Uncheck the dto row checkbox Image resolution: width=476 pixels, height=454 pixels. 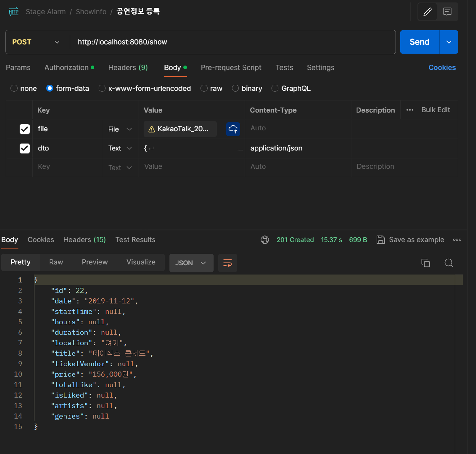25,148
